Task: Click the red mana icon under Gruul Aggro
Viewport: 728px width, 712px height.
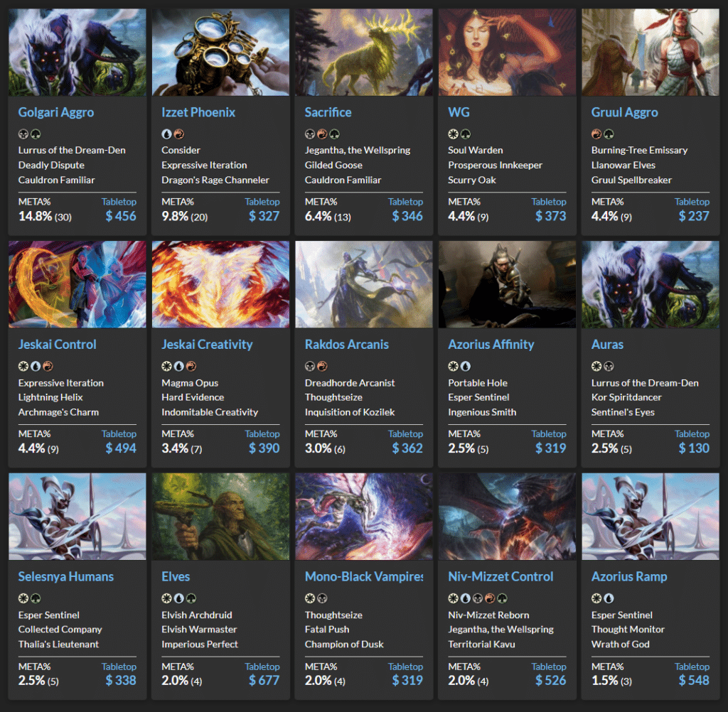Action: pos(596,134)
